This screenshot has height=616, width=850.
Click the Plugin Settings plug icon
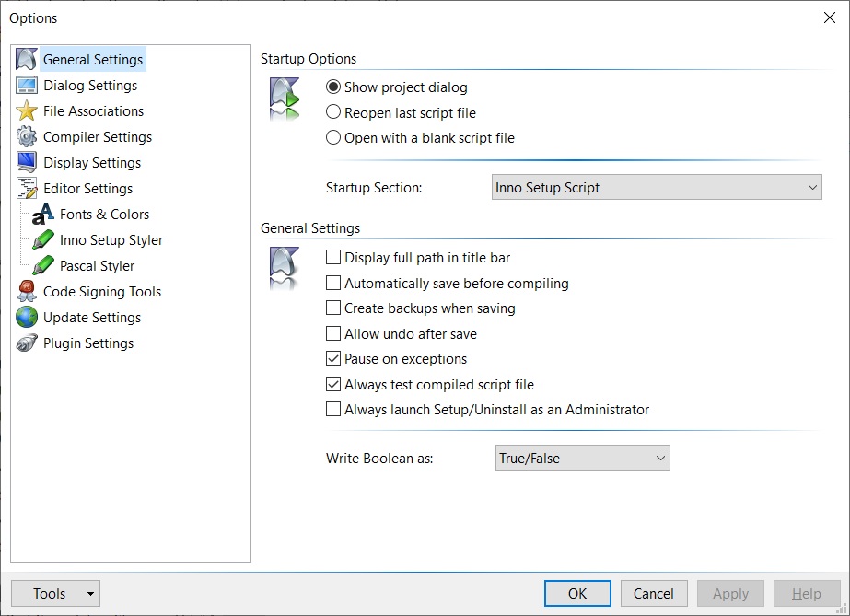point(27,343)
